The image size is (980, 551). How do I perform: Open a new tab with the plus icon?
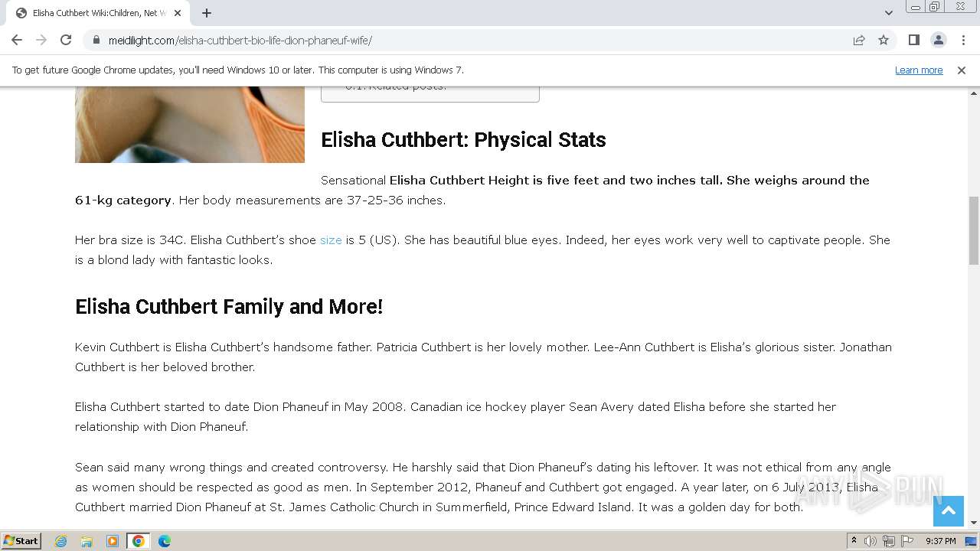pos(207,13)
